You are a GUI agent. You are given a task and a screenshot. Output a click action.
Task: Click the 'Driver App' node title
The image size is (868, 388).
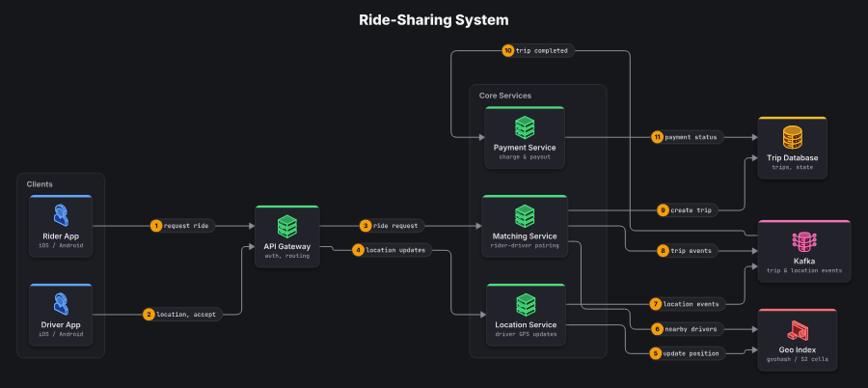[x=61, y=324]
